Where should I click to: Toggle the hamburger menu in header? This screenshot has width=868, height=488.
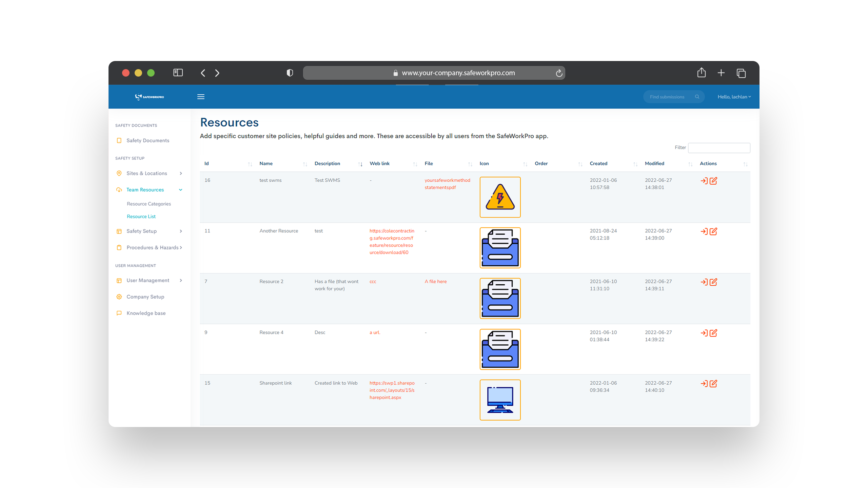[x=201, y=97]
